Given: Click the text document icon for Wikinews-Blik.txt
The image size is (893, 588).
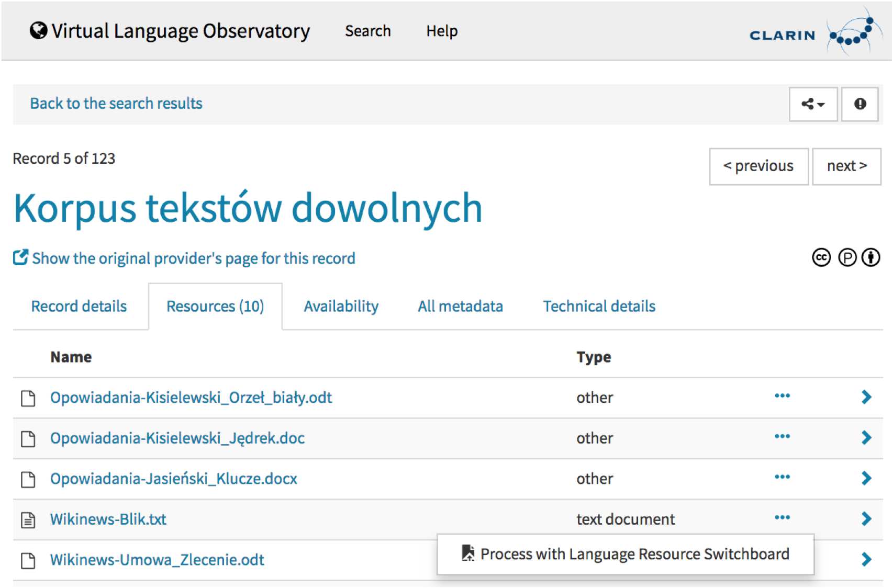Looking at the screenshot, I should click(x=28, y=520).
